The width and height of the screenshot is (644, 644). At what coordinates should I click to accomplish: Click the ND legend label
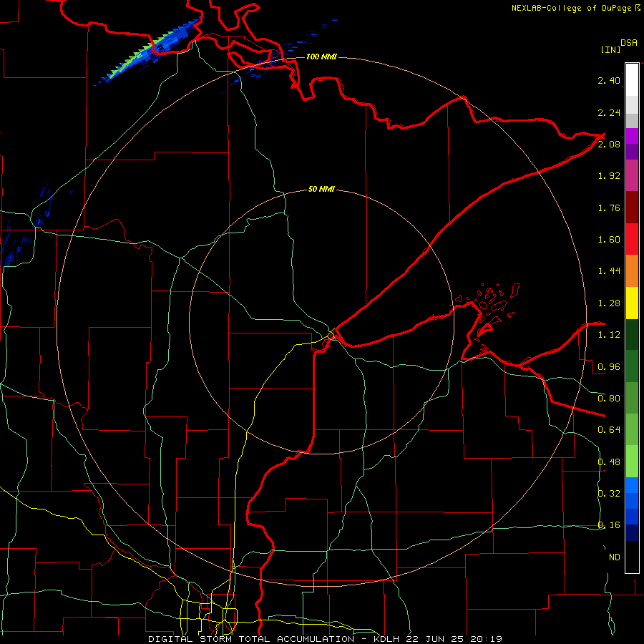click(615, 557)
